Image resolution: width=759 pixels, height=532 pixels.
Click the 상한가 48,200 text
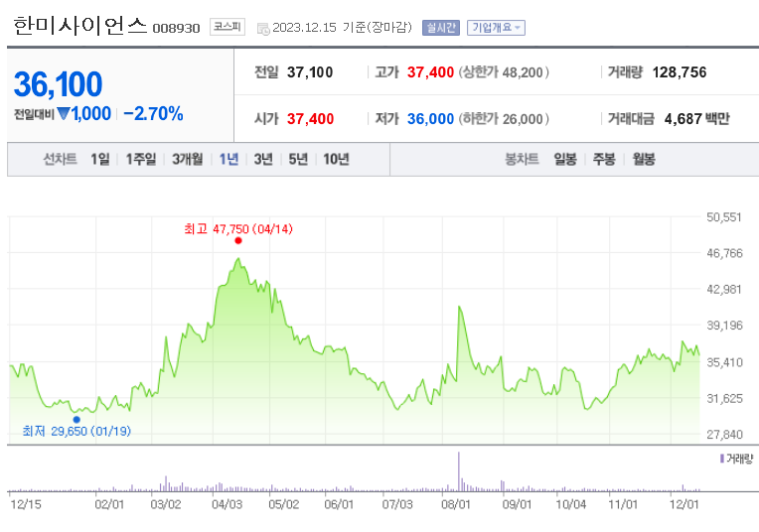pos(504,72)
